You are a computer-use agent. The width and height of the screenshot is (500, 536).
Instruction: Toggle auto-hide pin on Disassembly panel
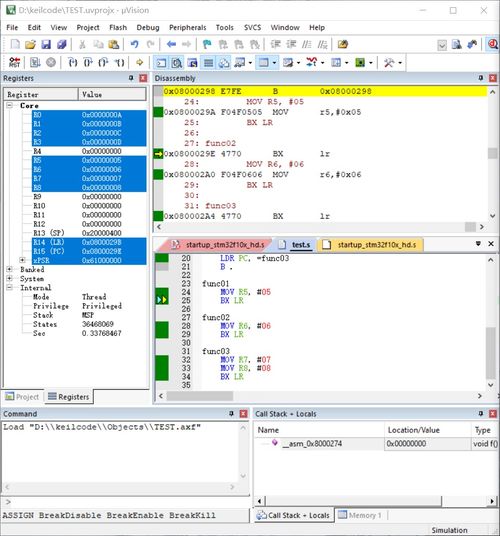pos(481,78)
